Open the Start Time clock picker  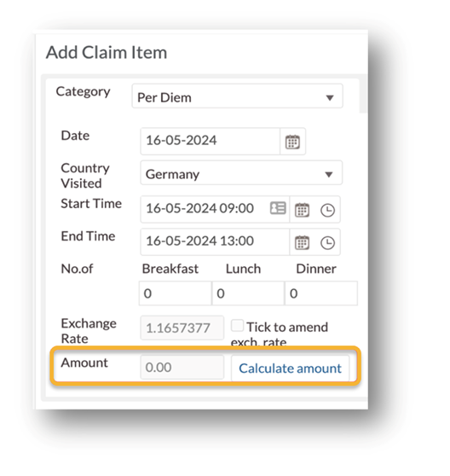(x=327, y=210)
